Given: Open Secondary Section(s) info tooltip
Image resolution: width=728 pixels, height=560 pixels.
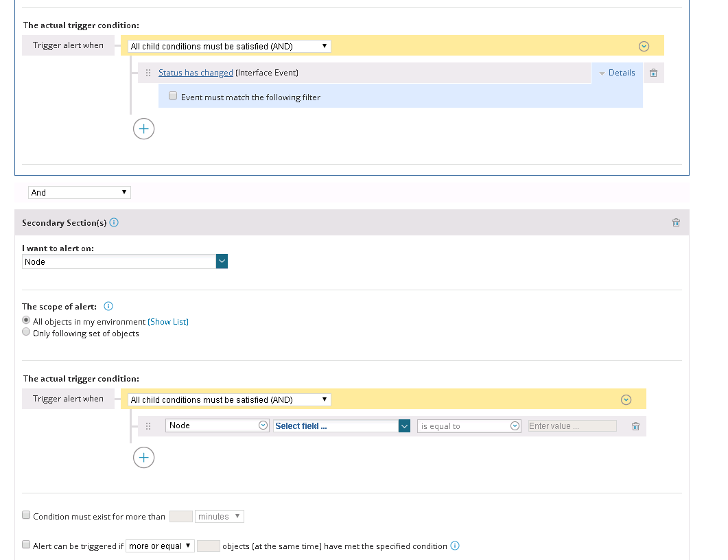Looking at the screenshot, I should click(114, 222).
